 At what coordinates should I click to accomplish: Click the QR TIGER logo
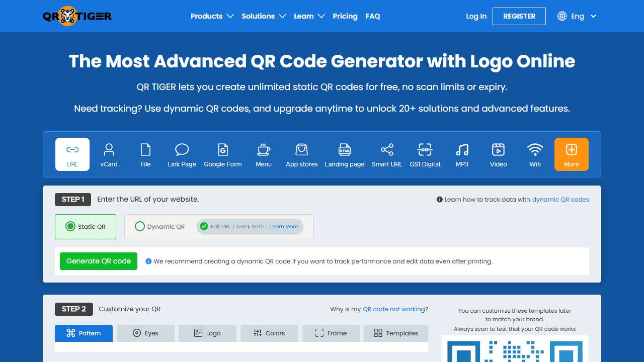click(77, 16)
